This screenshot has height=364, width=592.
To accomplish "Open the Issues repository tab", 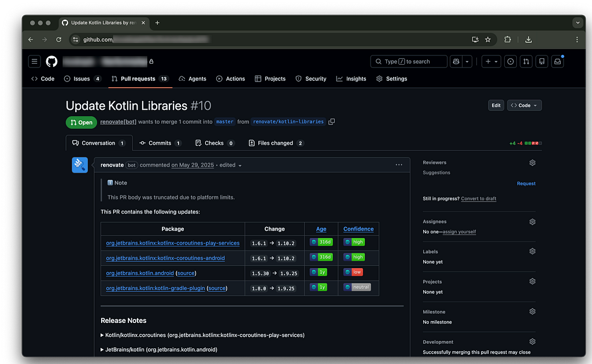I will pyautogui.click(x=82, y=79).
